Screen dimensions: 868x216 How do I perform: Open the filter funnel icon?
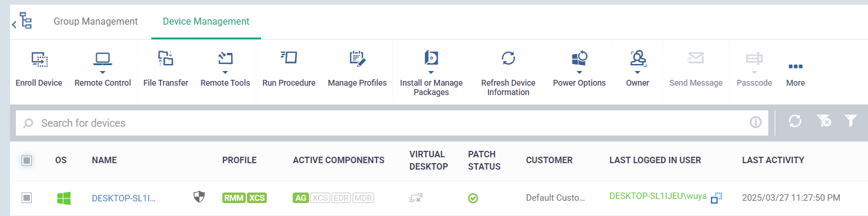pos(851,121)
